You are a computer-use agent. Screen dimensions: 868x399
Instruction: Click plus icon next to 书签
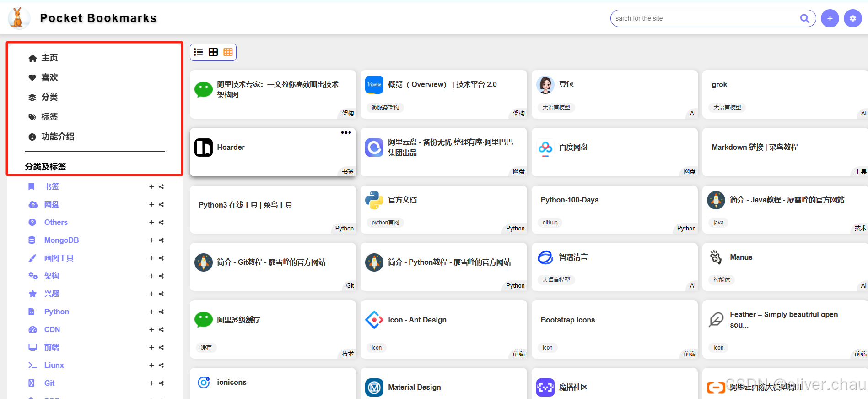(151, 186)
